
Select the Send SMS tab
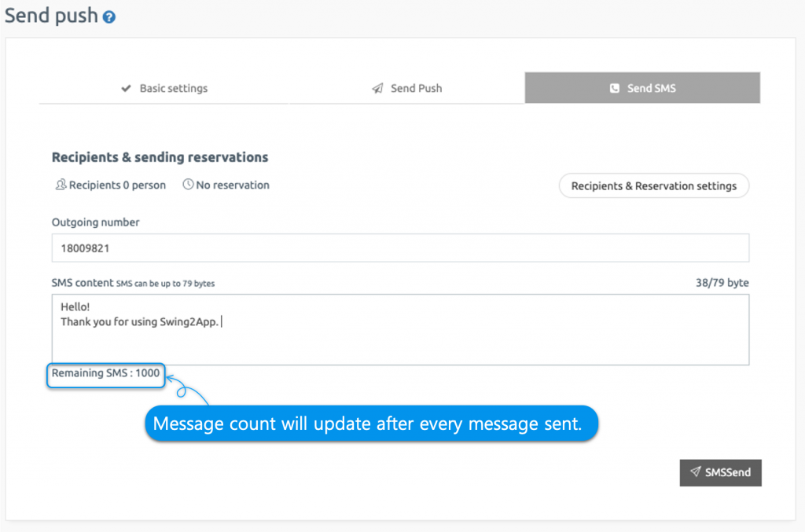[641, 88]
